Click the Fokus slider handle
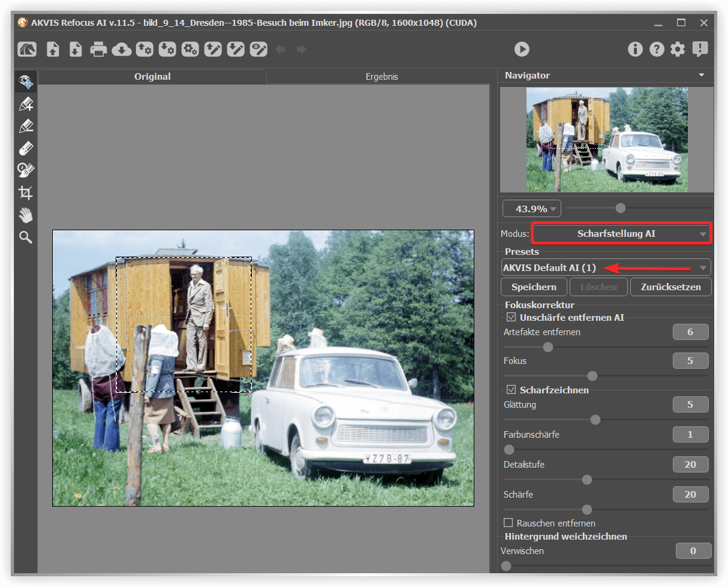The width and height of the screenshot is (728, 587). 592,376
